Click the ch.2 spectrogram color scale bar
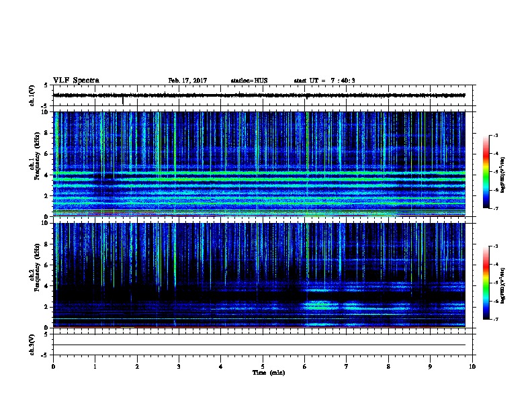532x411 pixels. pos(486,283)
